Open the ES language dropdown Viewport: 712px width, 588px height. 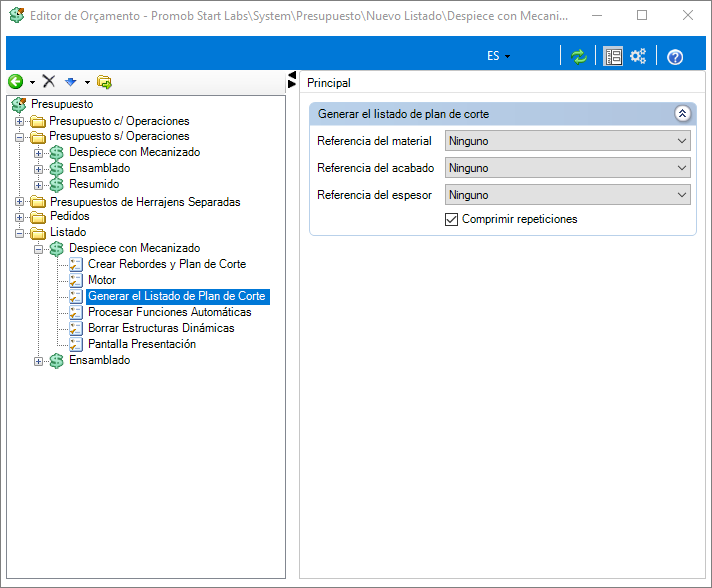[x=498, y=56]
